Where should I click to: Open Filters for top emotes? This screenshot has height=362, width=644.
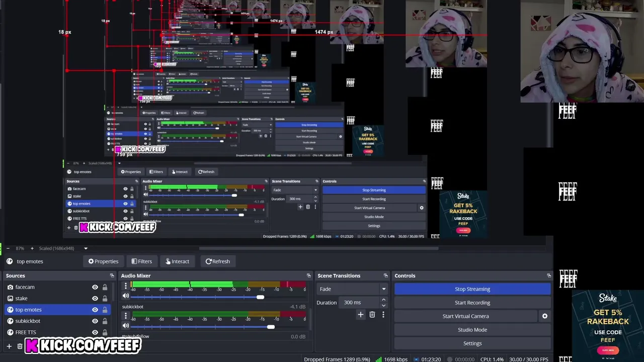coord(141,261)
